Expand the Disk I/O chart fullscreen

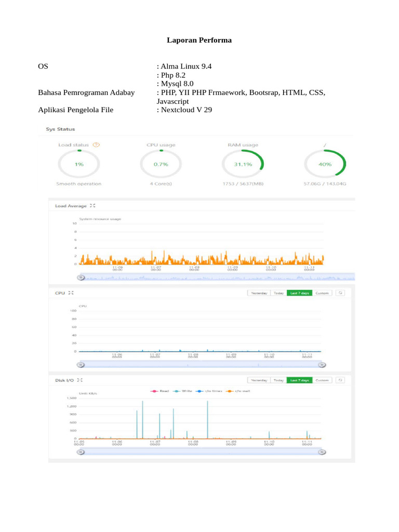(79, 380)
